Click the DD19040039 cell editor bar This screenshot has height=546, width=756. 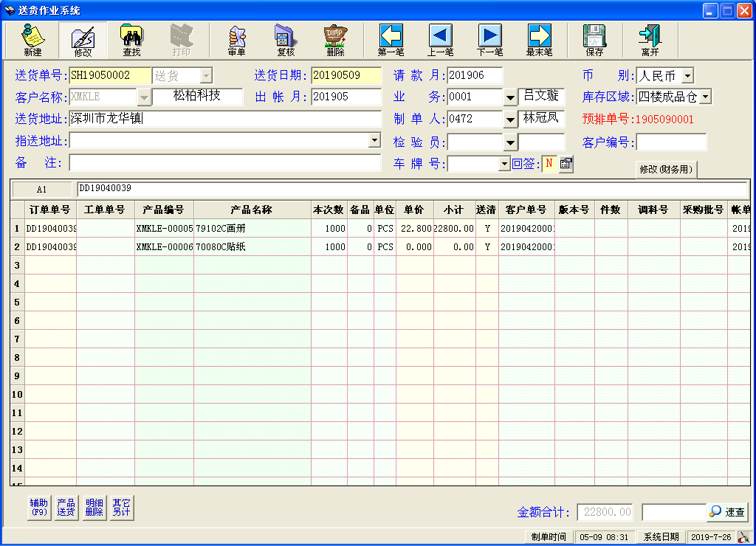tap(412, 189)
